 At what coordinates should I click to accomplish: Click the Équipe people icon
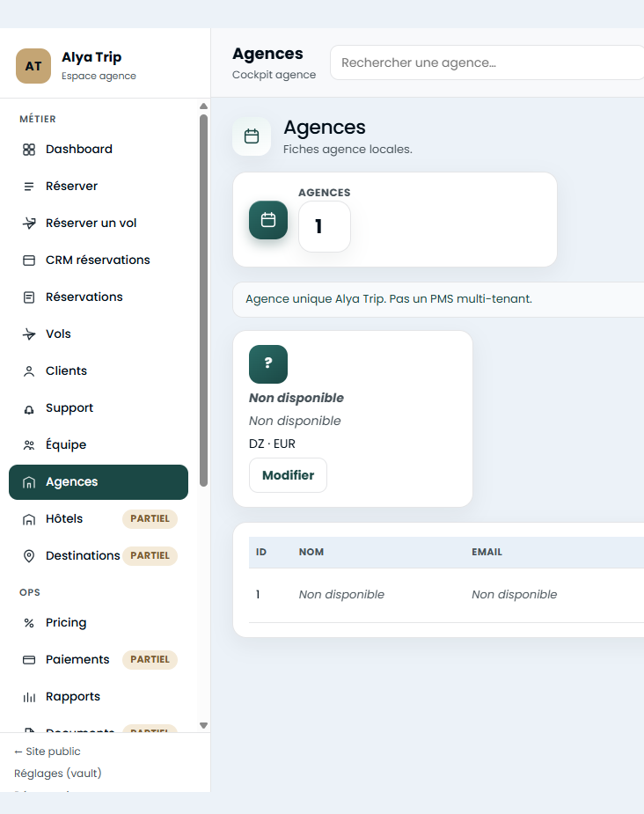(29, 445)
